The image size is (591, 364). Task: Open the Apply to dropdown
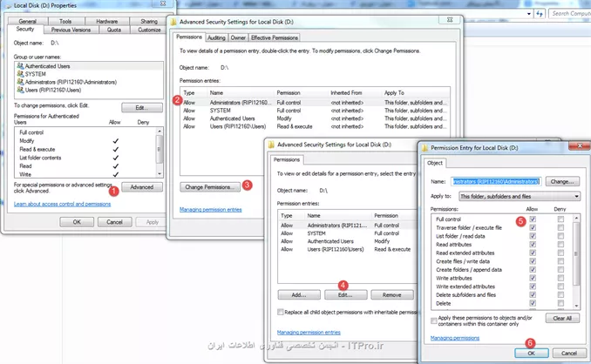520,196
